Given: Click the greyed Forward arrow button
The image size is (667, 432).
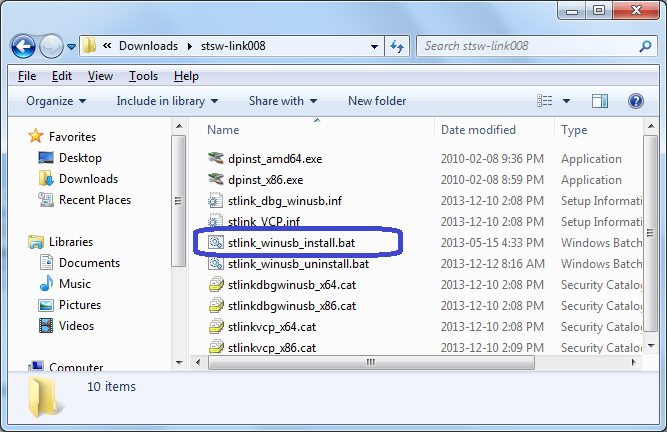Looking at the screenshot, I should [51, 46].
